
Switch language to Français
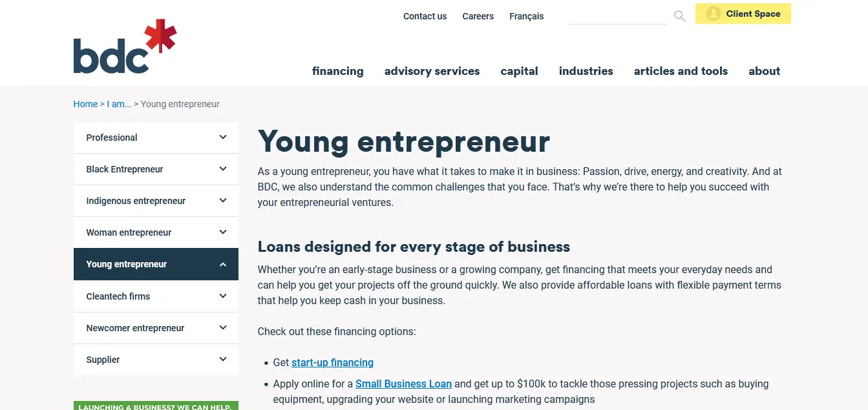526,16
